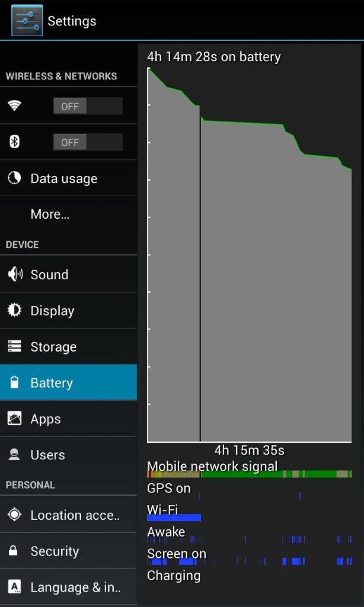Select the Battery menu item

click(x=68, y=382)
